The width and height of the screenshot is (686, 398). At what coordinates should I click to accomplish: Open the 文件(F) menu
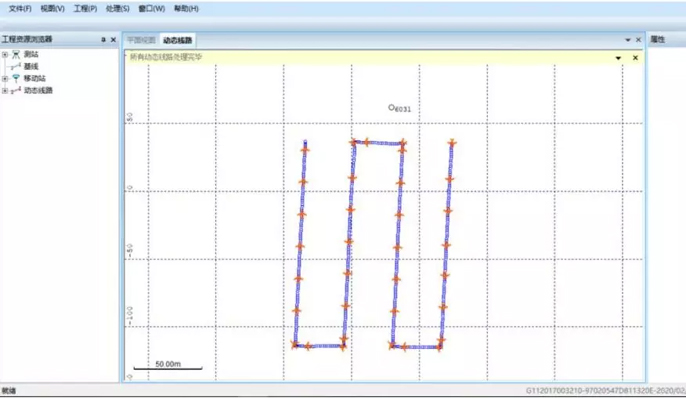(20, 9)
